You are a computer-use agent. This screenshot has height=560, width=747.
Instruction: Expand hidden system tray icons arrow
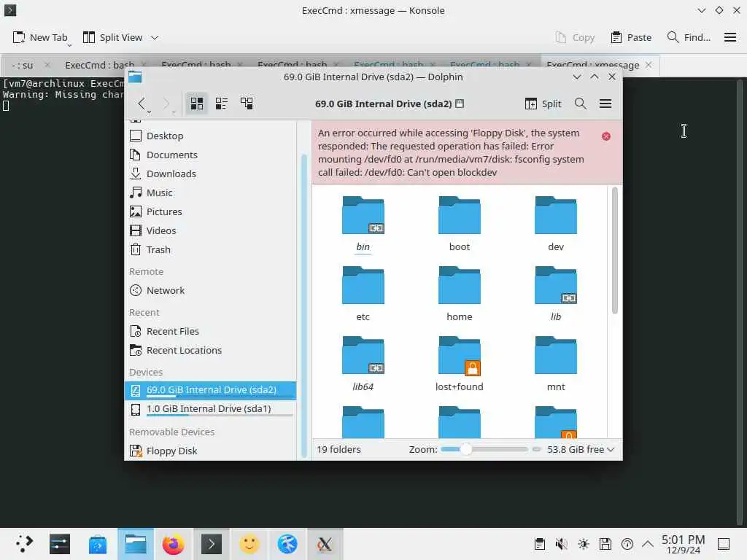648,544
